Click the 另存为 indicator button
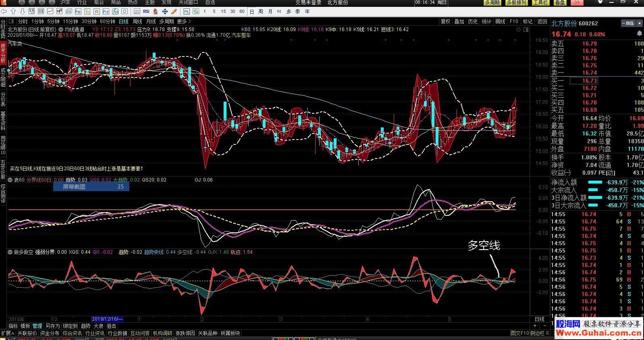Image resolution: width=644 pixels, height=340 pixels. tap(52, 326)
